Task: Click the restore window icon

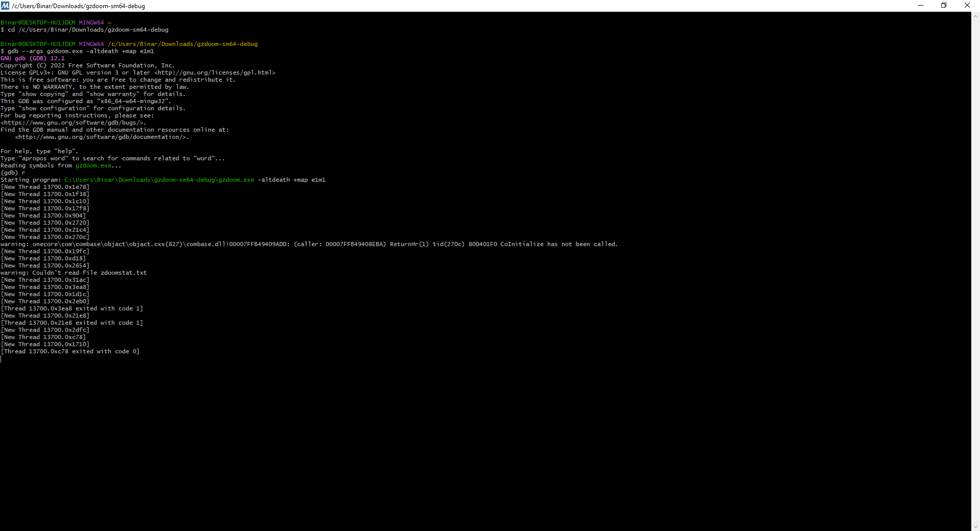Action: pyautogui.click(x=944, y=5)
